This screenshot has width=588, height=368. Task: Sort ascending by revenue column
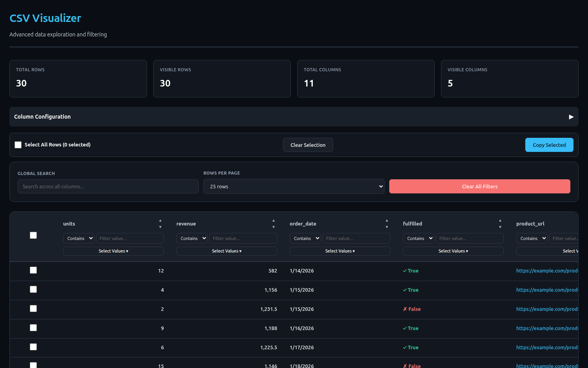coord(274,221)
